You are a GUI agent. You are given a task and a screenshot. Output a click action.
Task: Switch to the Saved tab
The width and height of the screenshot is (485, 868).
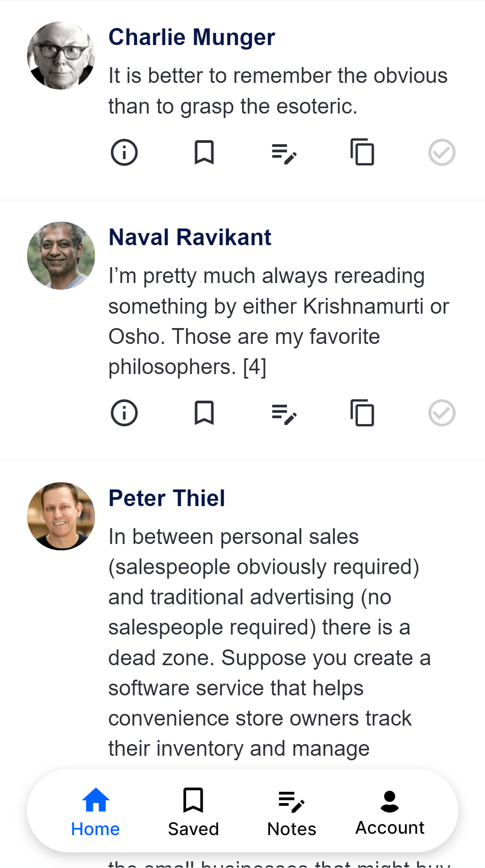(193, 811)
